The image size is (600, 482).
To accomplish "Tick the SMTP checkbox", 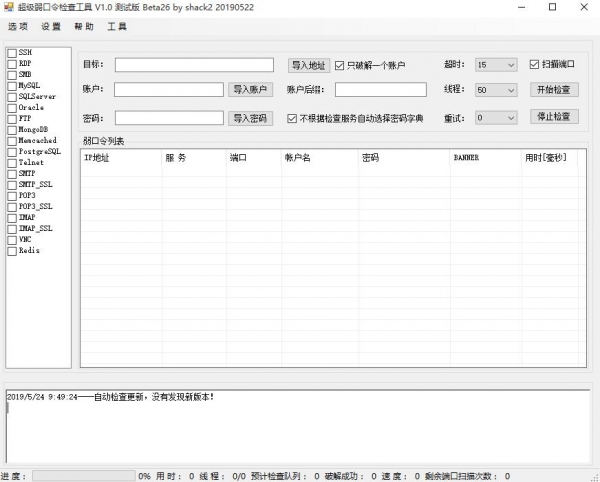I will [x=12, y=174].
